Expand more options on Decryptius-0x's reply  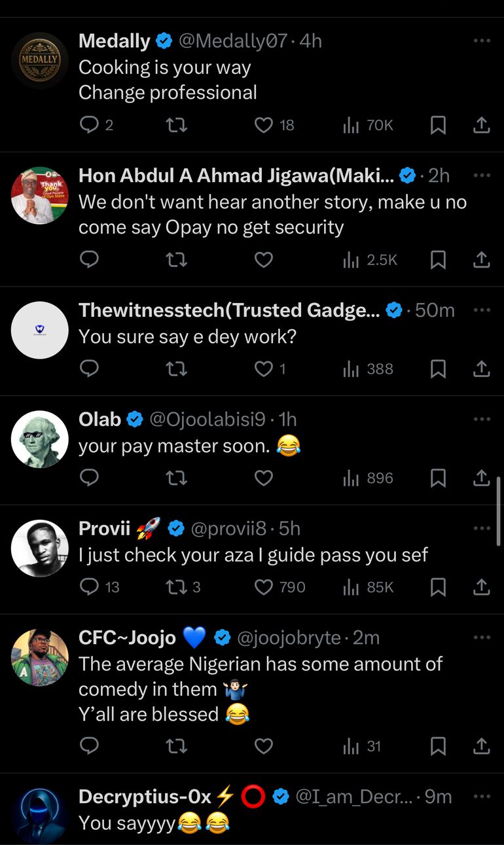(481, 797)
